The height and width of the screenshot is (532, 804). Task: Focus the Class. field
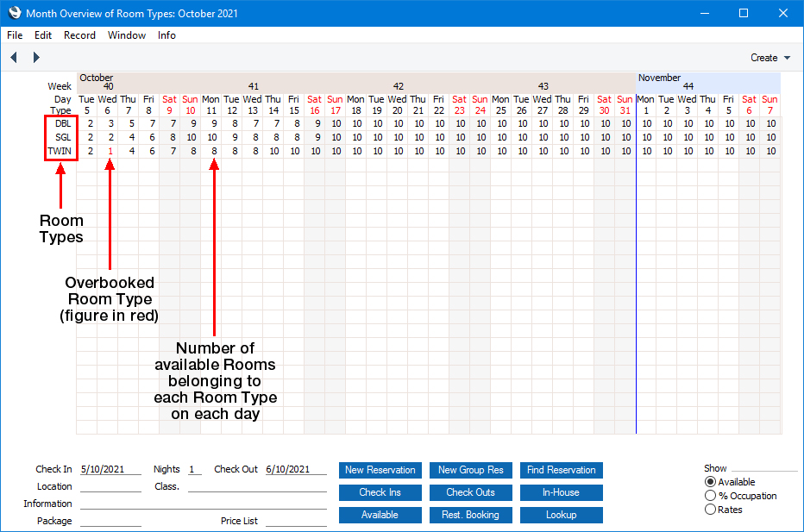[x=257, y=486]
